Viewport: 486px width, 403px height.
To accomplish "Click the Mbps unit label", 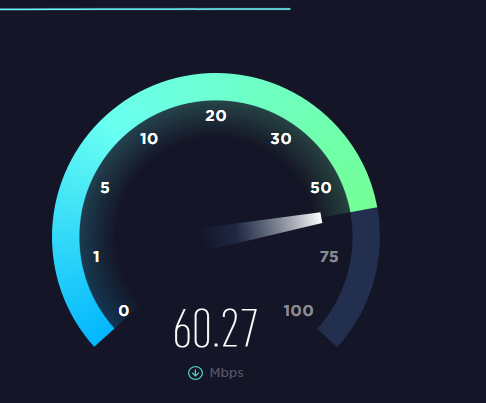I will 227,373.
